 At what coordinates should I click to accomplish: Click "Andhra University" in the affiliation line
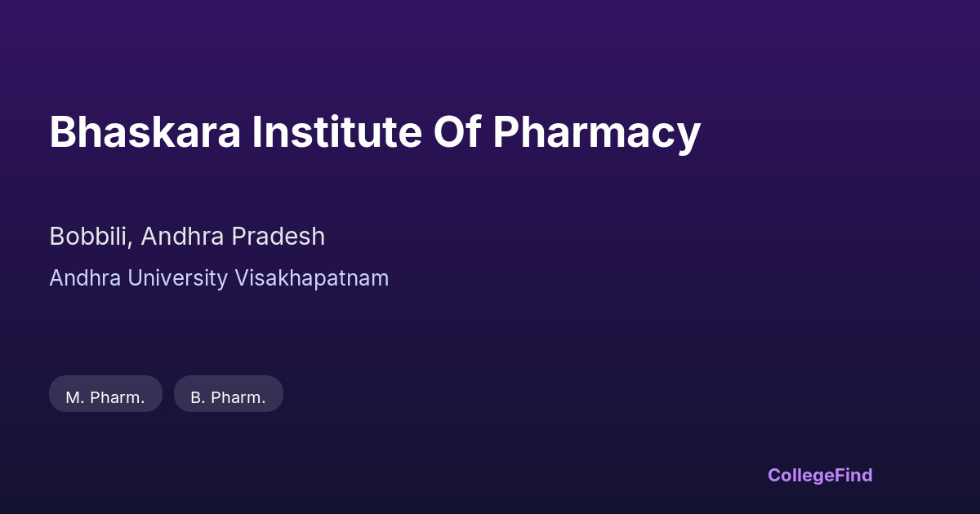point(138,278)
